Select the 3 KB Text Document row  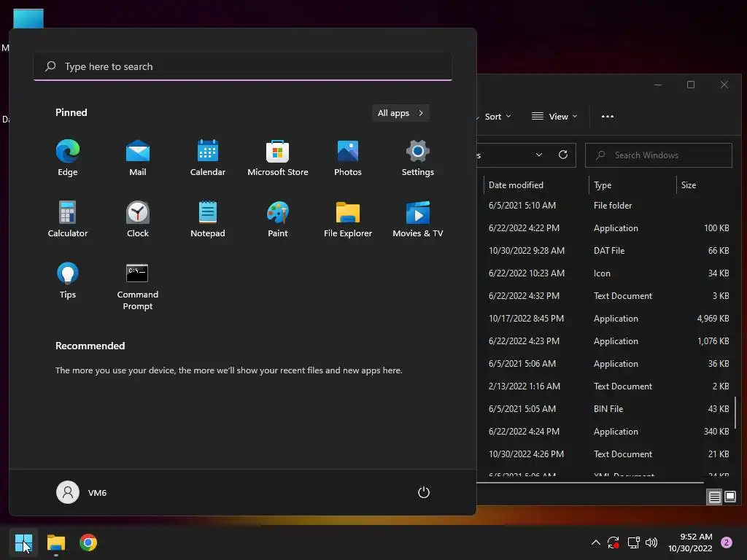pos(605,296)
